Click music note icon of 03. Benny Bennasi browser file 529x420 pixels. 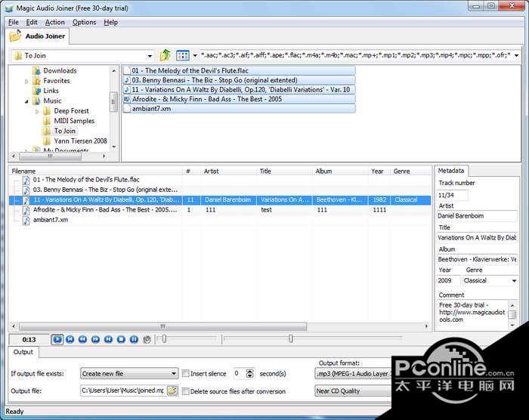click(x=127, y=80)
